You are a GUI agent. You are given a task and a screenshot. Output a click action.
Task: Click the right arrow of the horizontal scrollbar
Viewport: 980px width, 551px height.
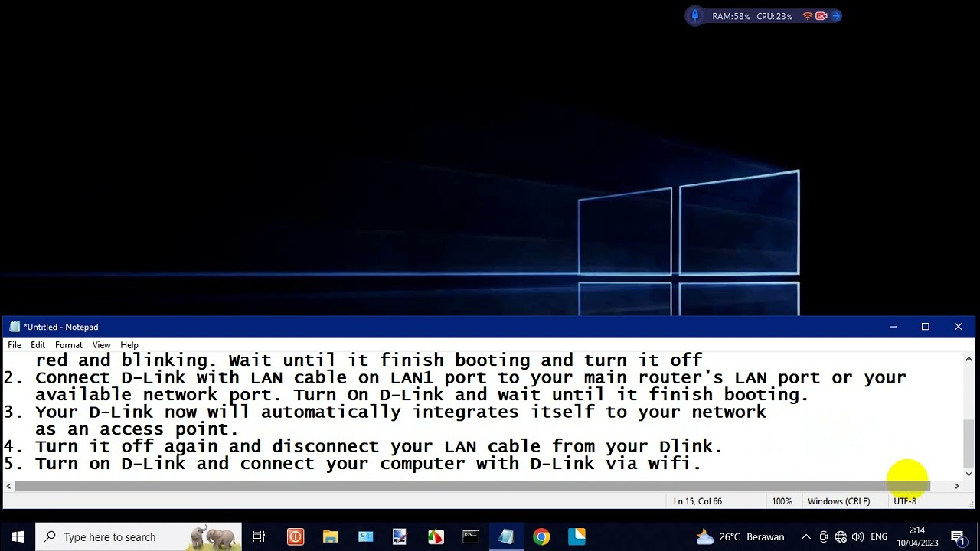tap(956, 486)
